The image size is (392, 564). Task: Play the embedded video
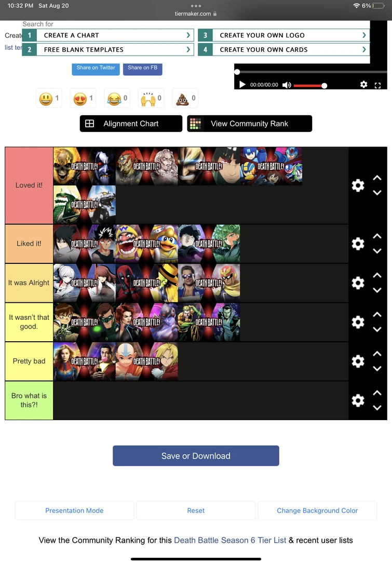pyautogui.click(x=242, y=85)
